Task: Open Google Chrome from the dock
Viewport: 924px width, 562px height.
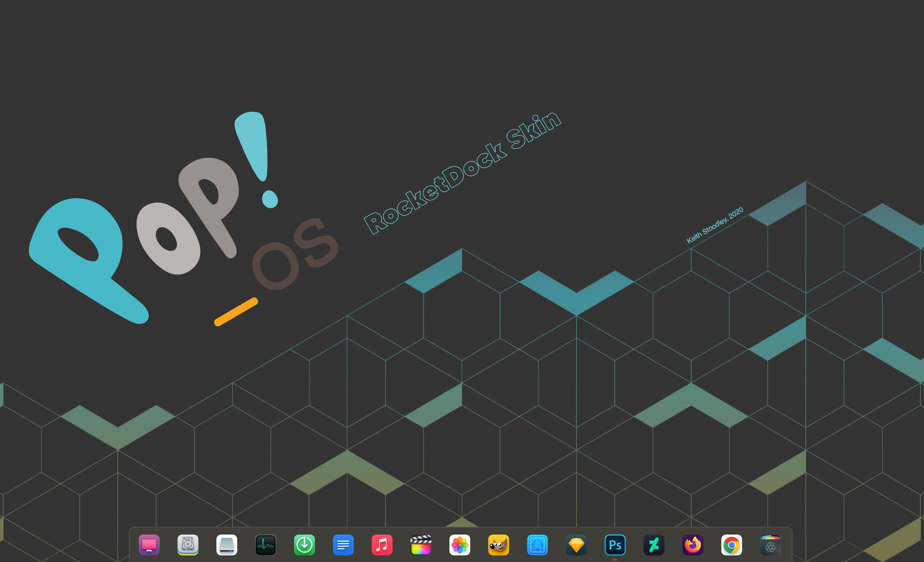Action: coord(731,545)
